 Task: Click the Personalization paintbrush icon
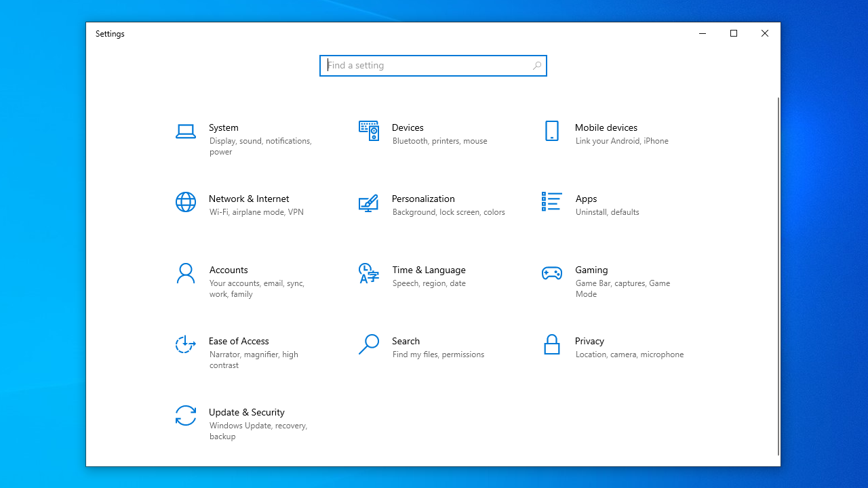coord(368,203)
